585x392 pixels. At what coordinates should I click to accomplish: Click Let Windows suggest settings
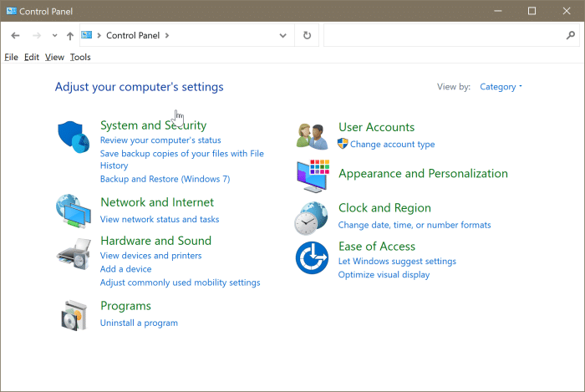pos(397,261)
